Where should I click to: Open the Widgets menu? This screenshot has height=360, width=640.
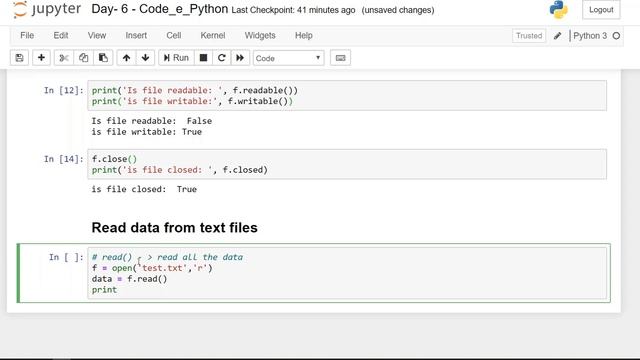[x=260, y=36]
